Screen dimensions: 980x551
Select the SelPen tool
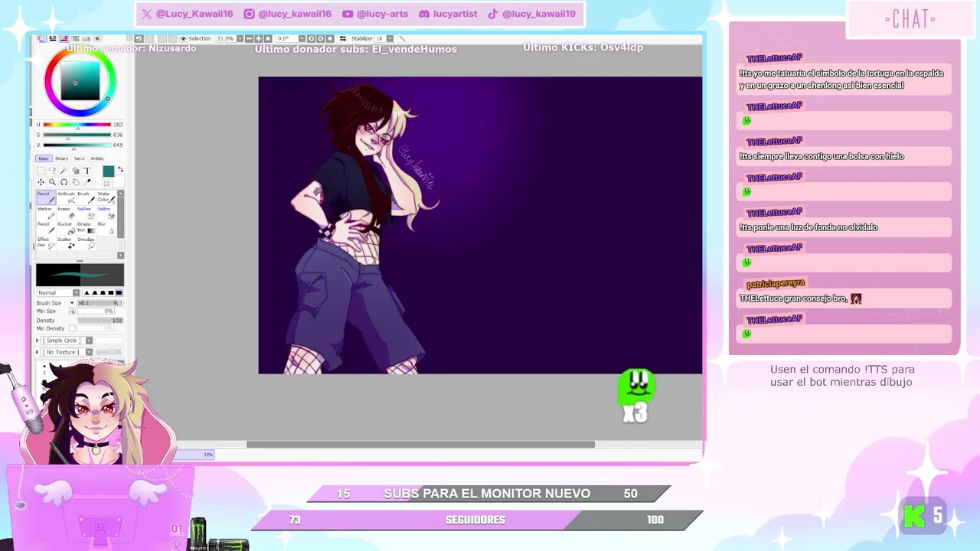point(87,213)
